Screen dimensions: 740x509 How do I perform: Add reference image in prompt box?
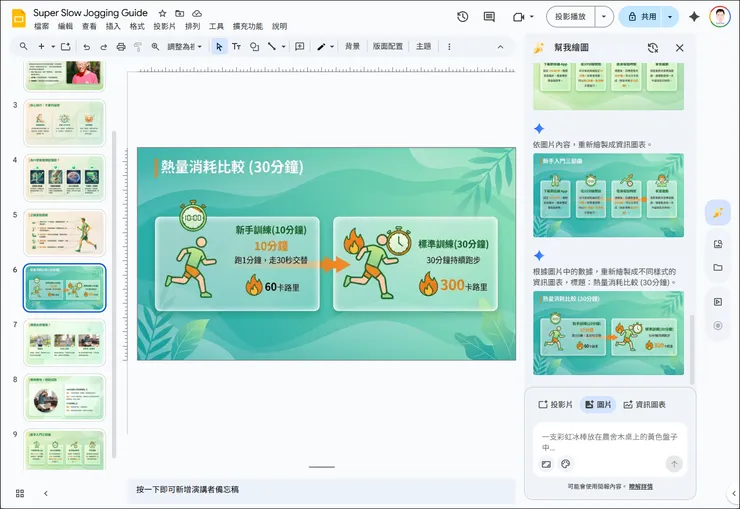[547, 464]
